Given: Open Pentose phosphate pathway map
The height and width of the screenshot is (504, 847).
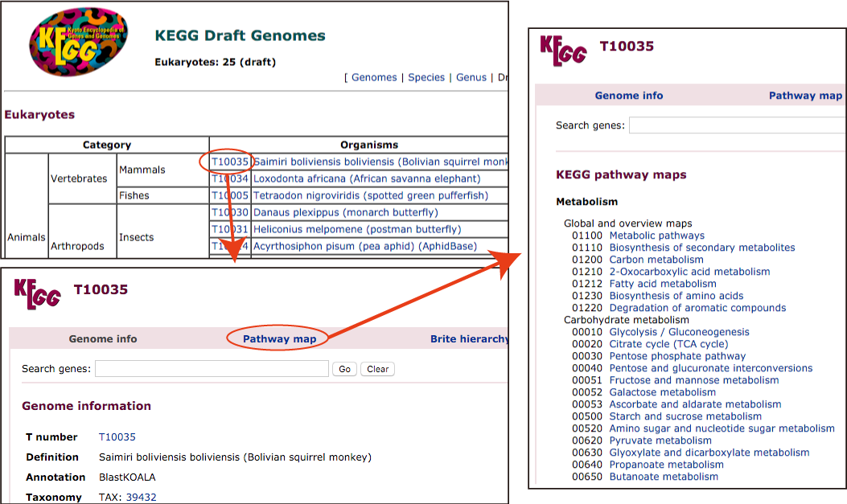Looking at the screenshot, I should (x=677, y=356).
